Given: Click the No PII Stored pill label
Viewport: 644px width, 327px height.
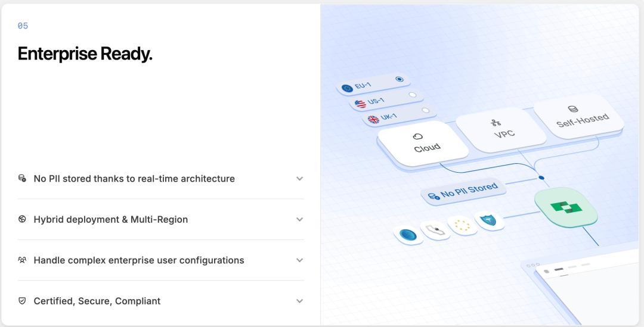Looking at the screenshot, I should click(x=463, y=192).
